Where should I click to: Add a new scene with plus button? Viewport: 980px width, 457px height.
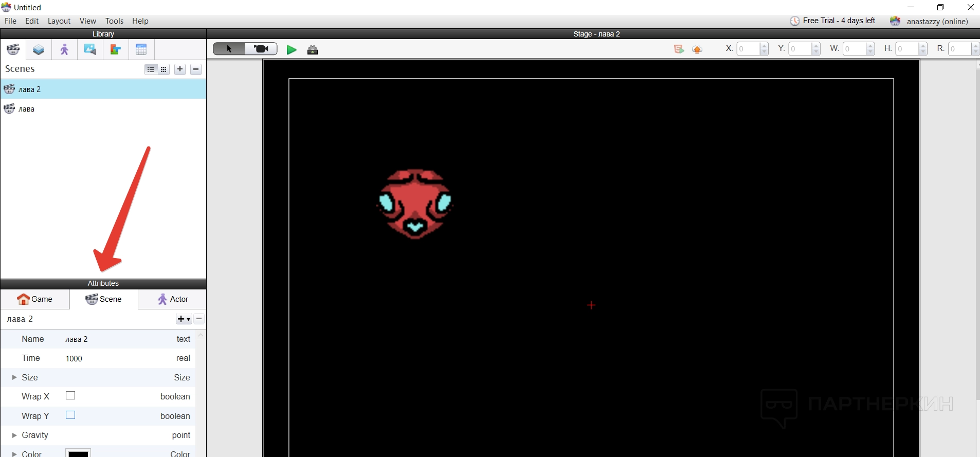[x=180, y=69]
